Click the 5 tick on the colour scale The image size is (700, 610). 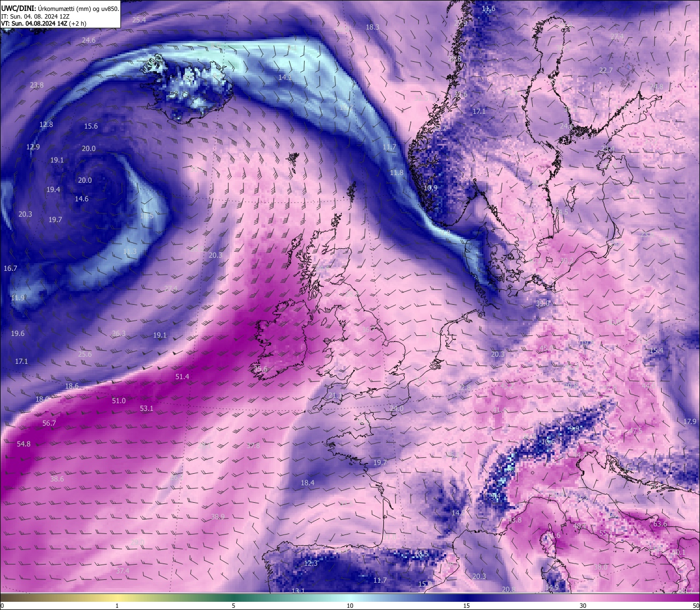click(x=234, y=606)
